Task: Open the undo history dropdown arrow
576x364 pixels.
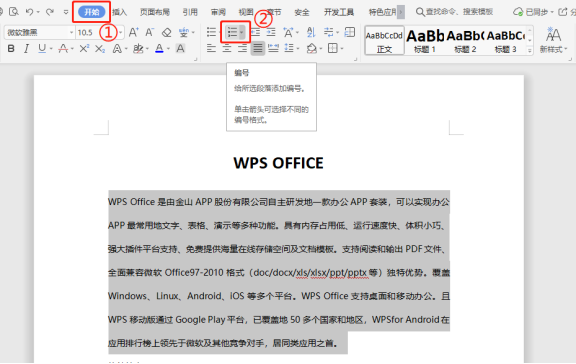Action: tap(38, 12)
